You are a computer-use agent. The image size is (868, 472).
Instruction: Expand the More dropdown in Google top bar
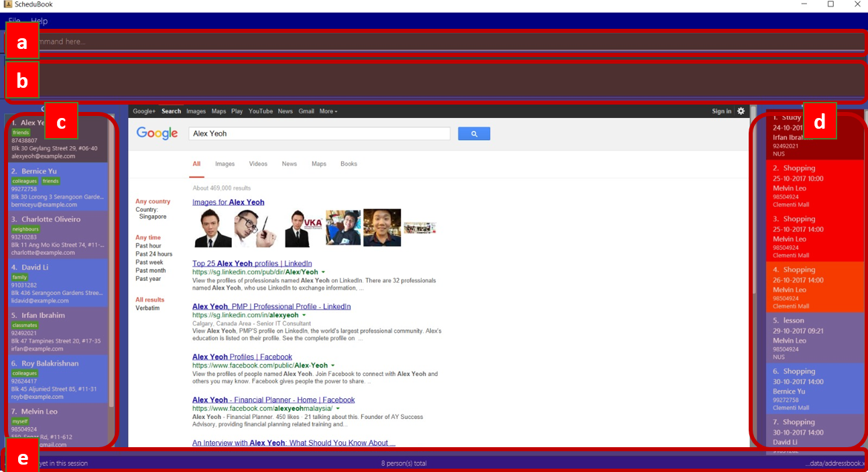[x=328, y=111]
